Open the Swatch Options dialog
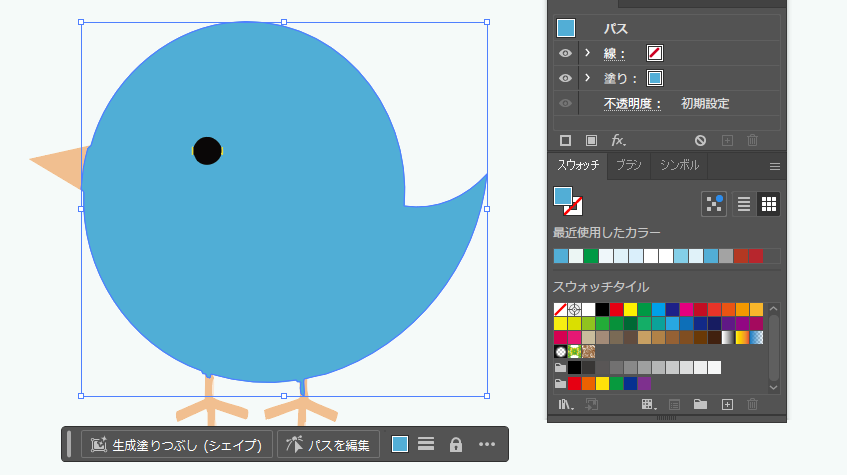The height and width of the screenshot is (475, 847). tap(674, 404)
